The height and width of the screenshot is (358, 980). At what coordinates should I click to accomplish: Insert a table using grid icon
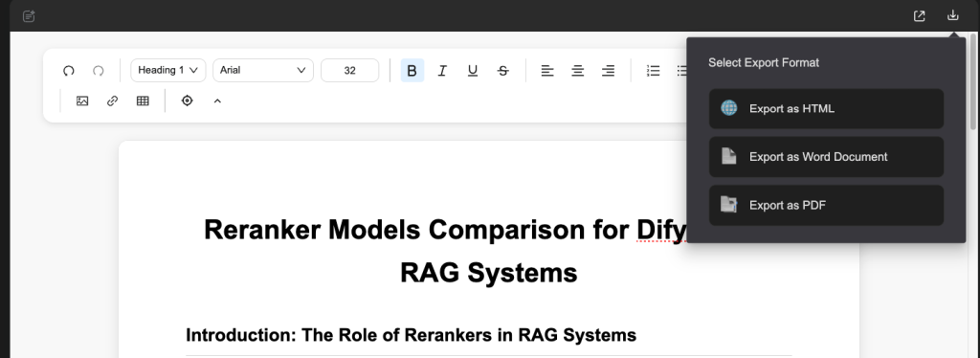(x=143, y=101)
